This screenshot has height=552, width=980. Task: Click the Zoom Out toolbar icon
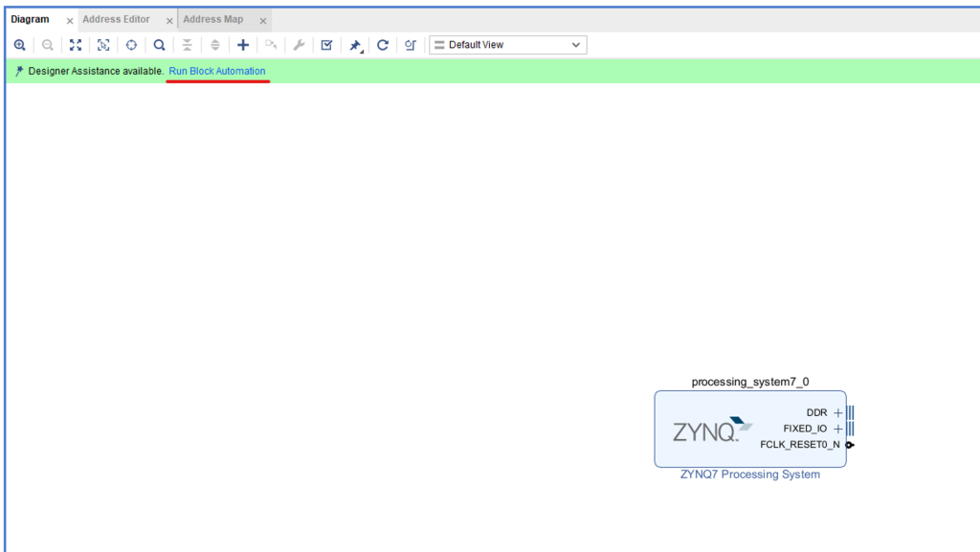48,45
